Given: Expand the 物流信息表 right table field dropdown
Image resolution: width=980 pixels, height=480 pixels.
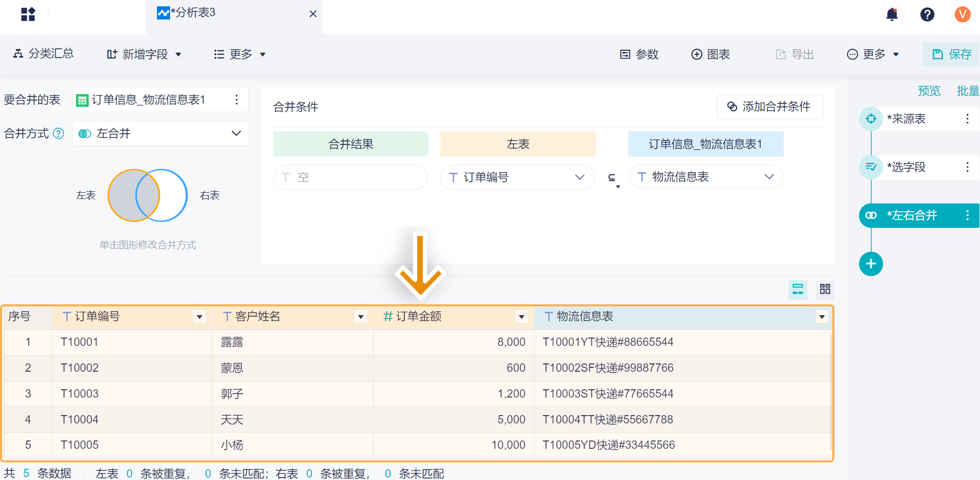Looking at the screenshot, I should coord(706,177).
